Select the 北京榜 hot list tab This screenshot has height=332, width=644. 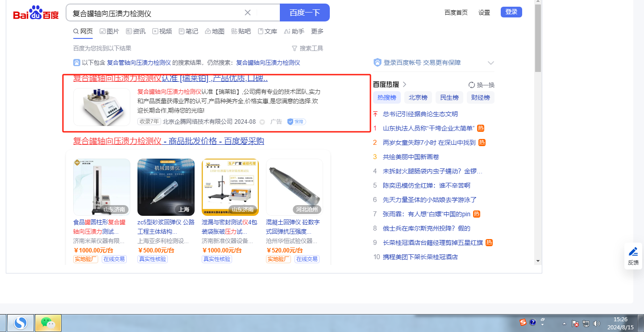(418, 97)
